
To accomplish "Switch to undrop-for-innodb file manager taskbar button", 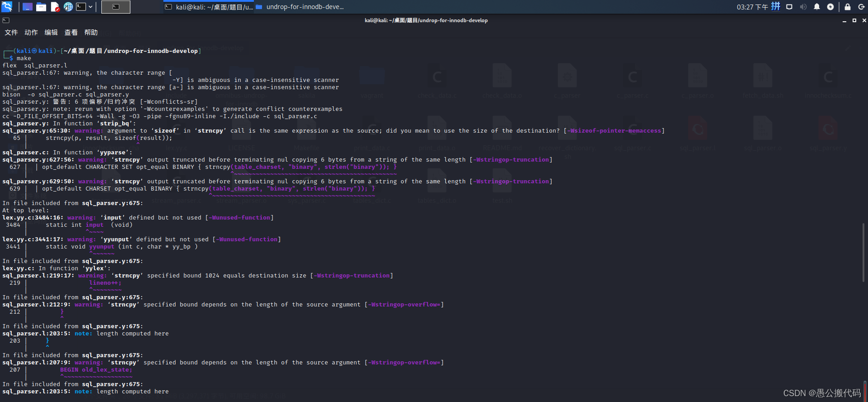I will (300, 7).
